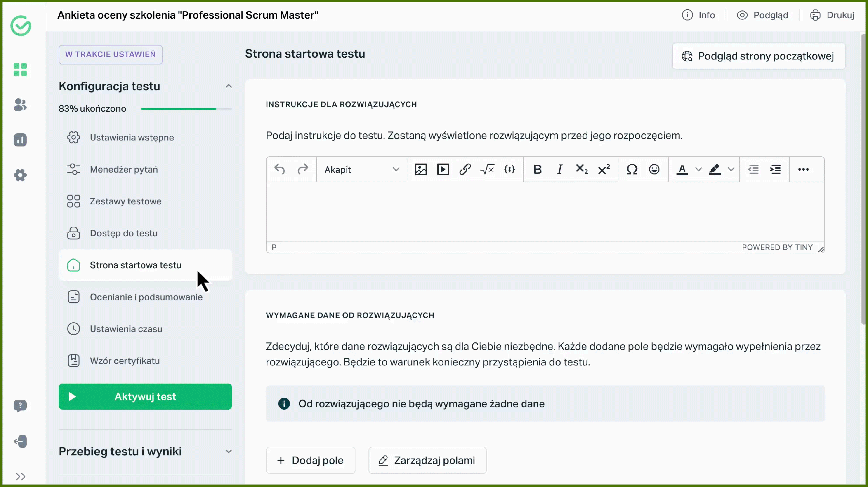Image resolution: width=868 pixels, height=487 pixels.
Task: Toggle bold formatting
Action: (x=538, y=169)
